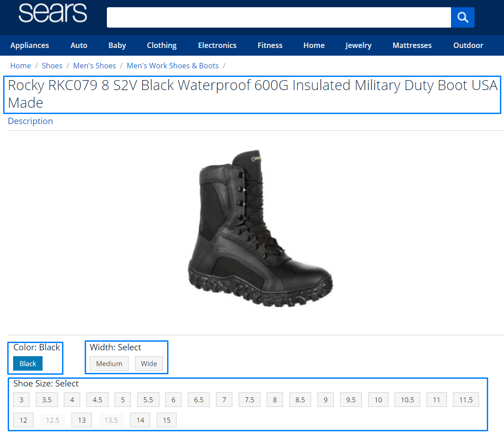
Task: Open the Jewelry category
Action: (358, 45)
